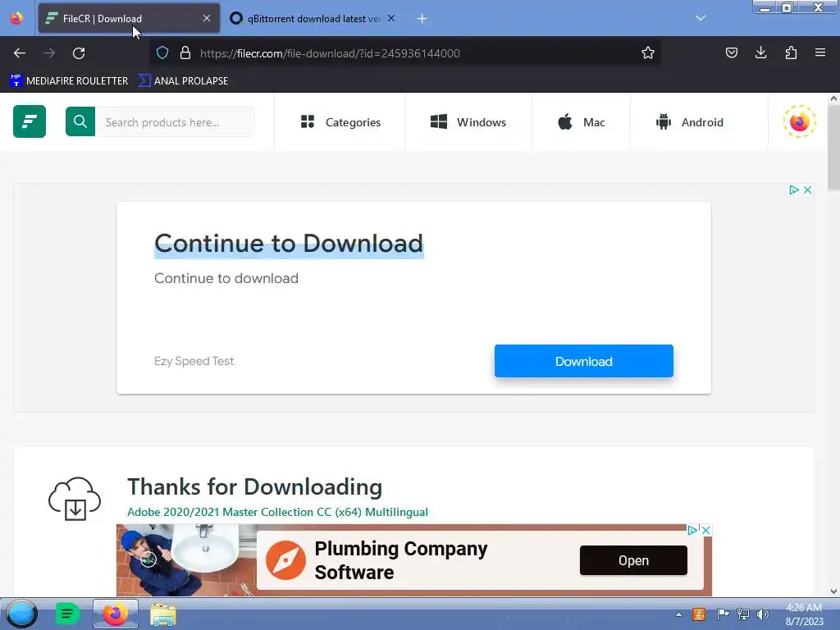Screen dimensions: 840x630
Task: Click the green search magnifier button
Action: coord(80,121)
